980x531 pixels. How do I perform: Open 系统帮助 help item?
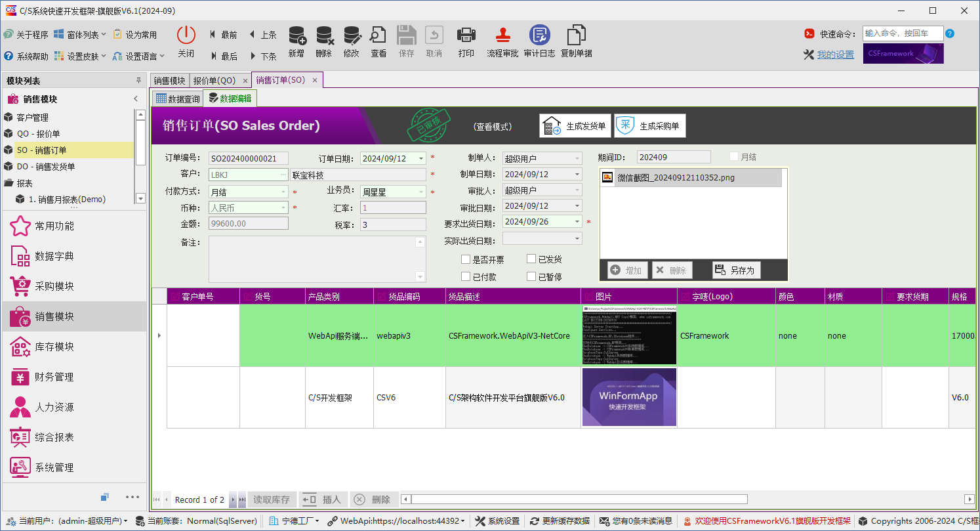(26, 56)
